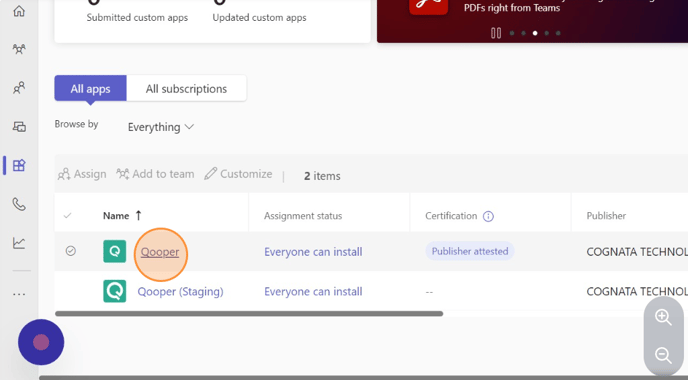Image resolution: width=688 pixels, height=380 pixels.
Task: Toggle the select-all rows checkmark
Action: pos(68,215)
